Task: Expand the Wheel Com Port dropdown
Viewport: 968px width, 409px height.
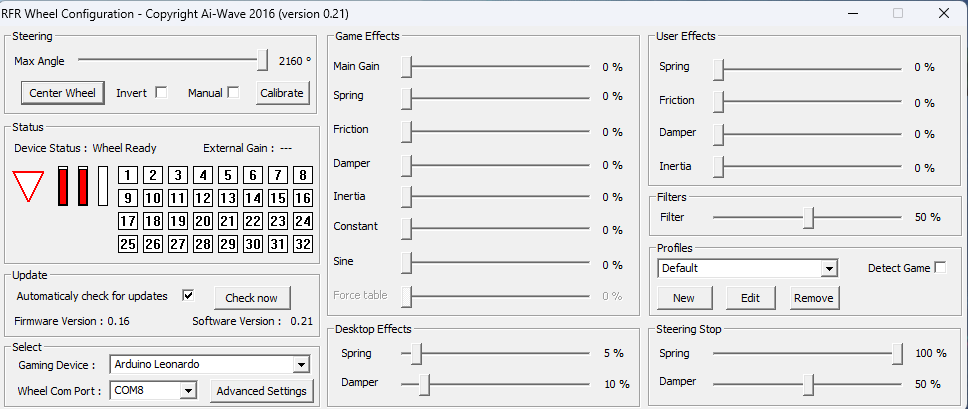Action: tap(187, 390)
